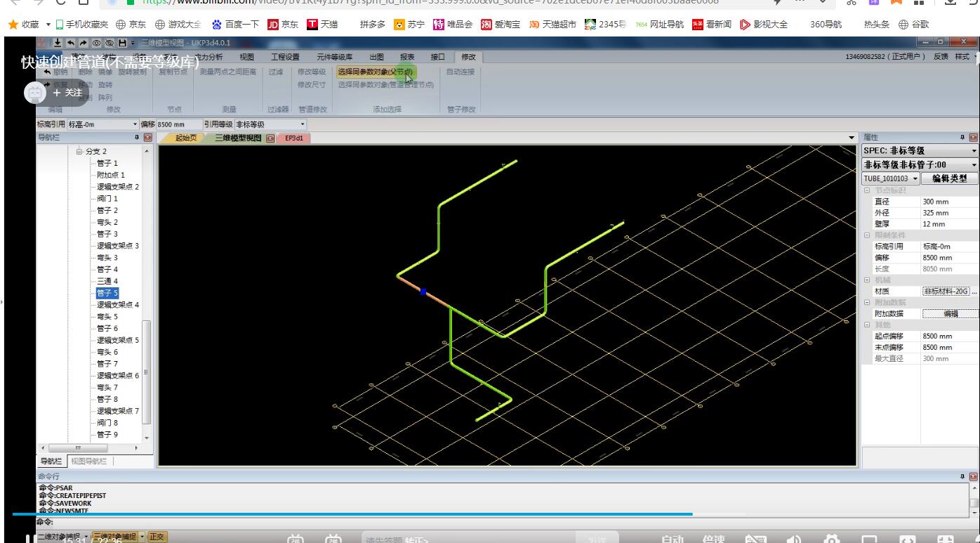Click the 编辑类型 button

(x=948, y=178)
